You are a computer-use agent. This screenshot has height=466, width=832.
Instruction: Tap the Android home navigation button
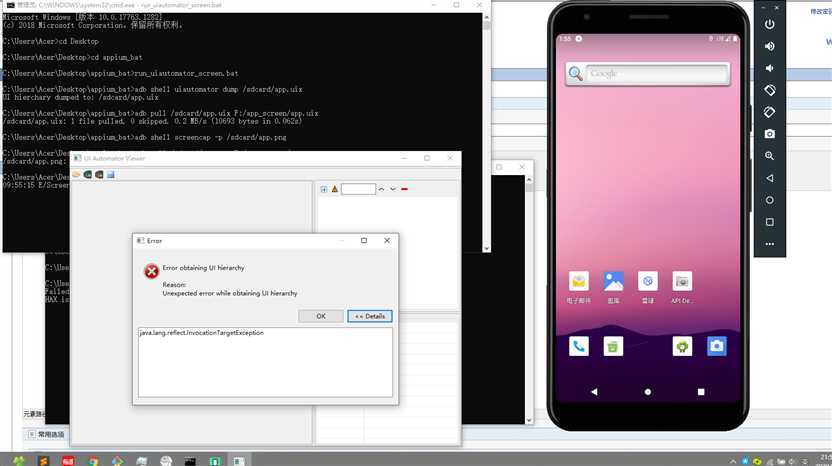tap(647, 392)
